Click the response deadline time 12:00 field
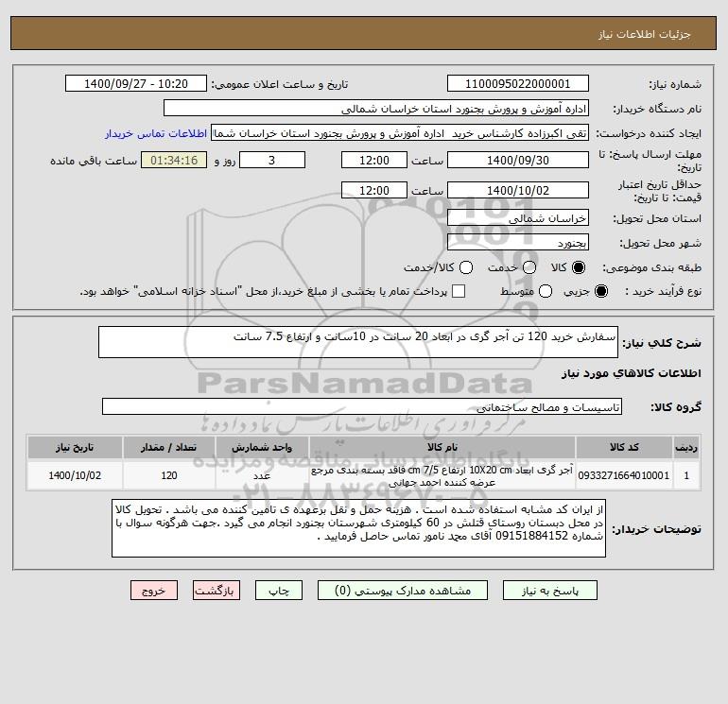This screenshot has width=728, height=704. point(374,160)
